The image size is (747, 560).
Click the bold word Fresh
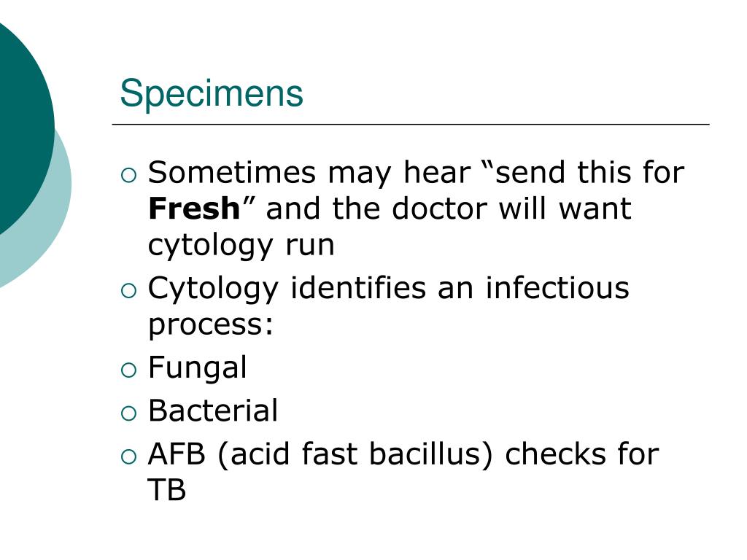[x=194, y=208]
